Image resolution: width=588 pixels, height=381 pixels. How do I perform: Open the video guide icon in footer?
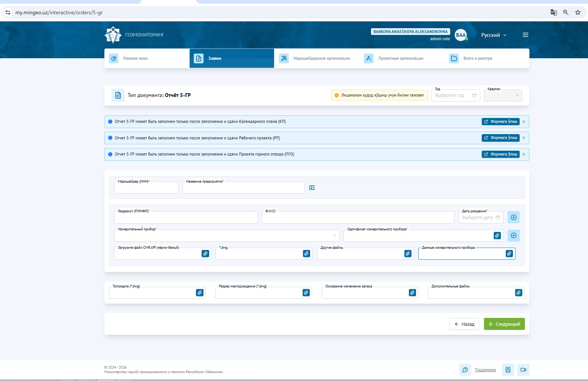[x=523, y=370]
